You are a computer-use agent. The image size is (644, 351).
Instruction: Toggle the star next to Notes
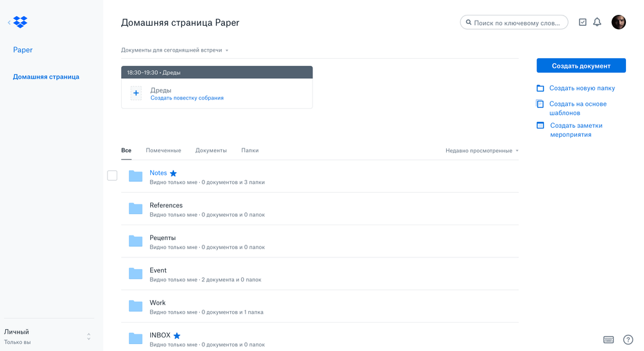[173, 173]
